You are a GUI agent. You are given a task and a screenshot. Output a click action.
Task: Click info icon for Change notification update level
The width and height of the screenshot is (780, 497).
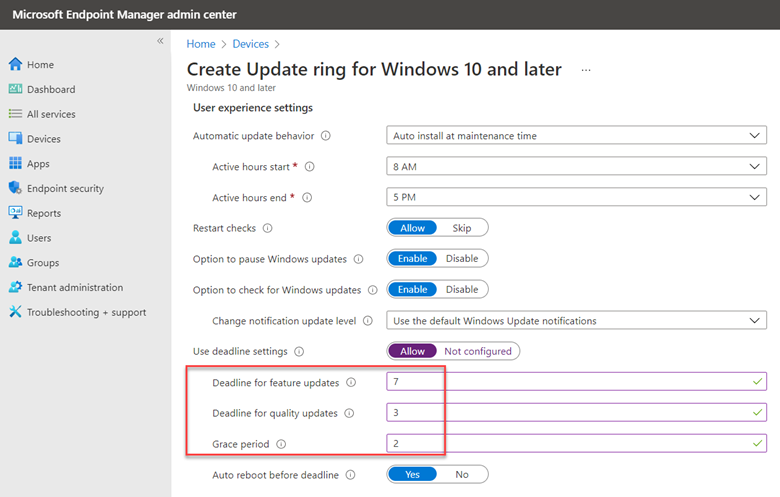(x=368, y=321)
